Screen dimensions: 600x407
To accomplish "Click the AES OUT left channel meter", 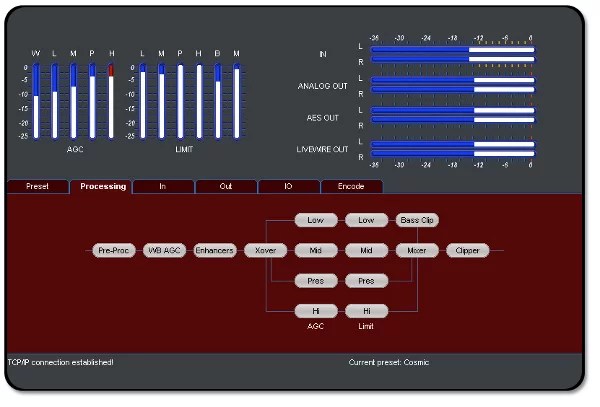I will [453, 109].
